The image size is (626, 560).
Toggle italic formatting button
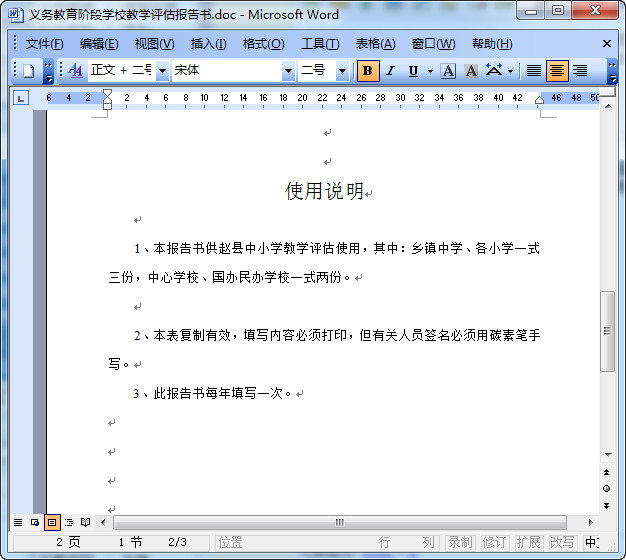[x=390, y=71]
